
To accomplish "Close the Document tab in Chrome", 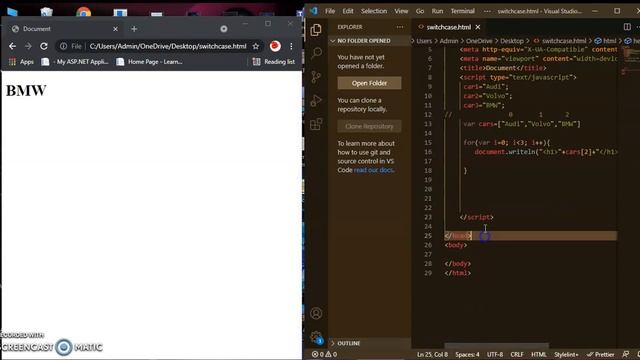I will (x=116, y=29).
